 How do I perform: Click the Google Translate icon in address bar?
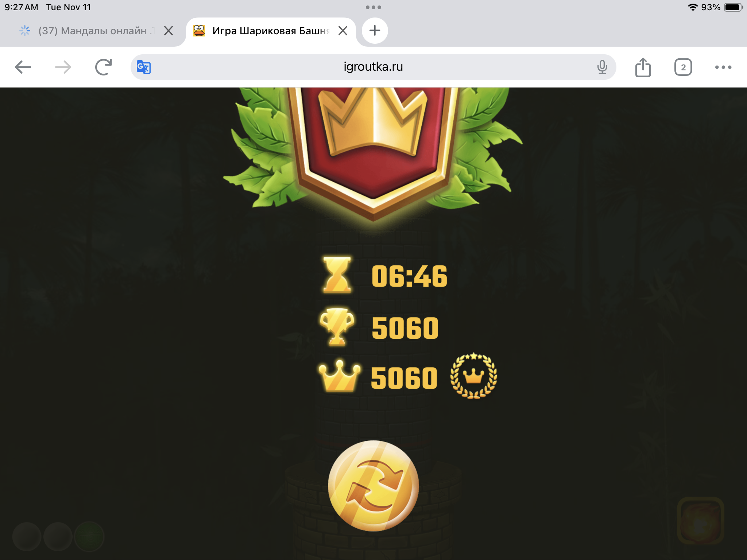[x=144, y=67]
